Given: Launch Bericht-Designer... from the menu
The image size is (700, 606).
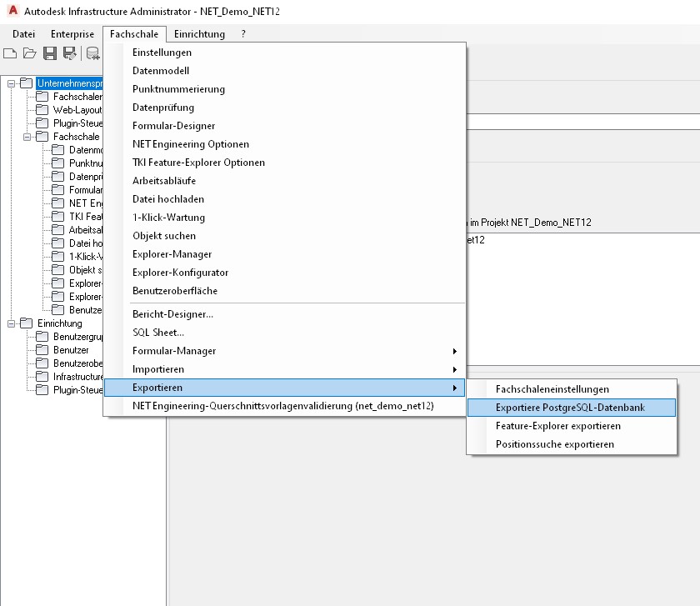Looking at the screenshot, I should pyautogui.click(x=285, y=314).
